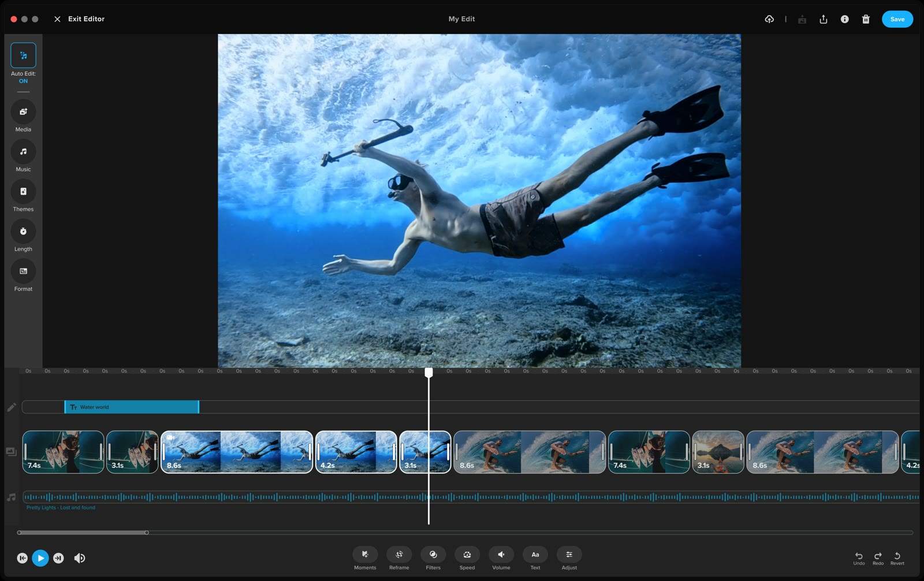Open the Text tool
924x581 pixels.
[535, 554]
